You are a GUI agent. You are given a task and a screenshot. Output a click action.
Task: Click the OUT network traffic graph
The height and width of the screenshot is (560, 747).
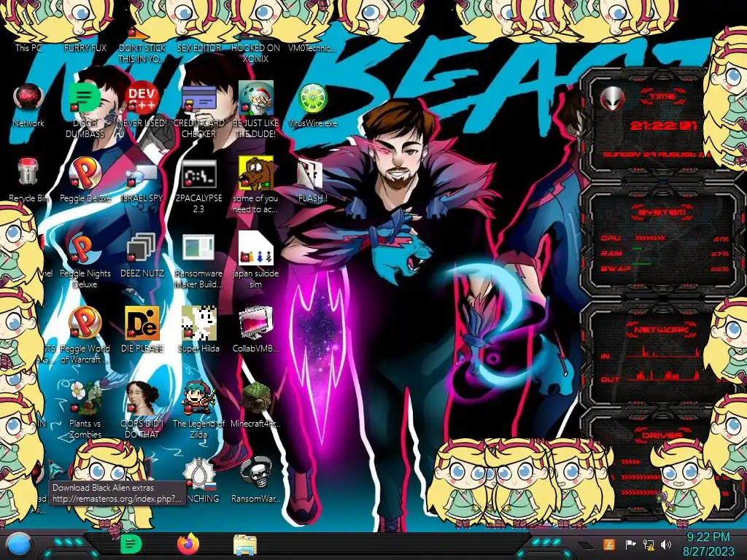pos(663,376)
